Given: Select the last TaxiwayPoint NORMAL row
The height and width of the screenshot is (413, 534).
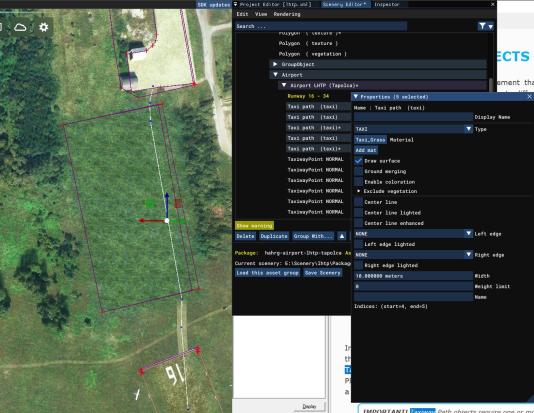Looking at the screenshot, I should tap(315, 212).
